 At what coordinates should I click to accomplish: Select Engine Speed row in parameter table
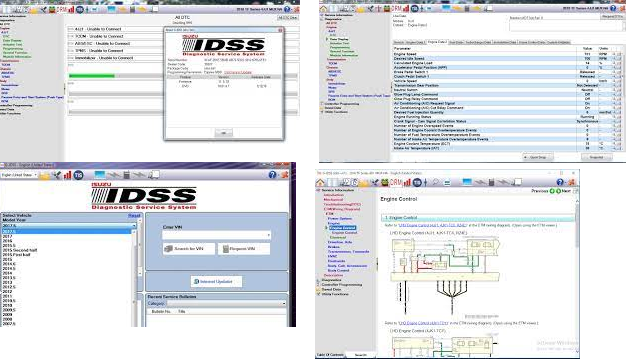click(506, 54)
